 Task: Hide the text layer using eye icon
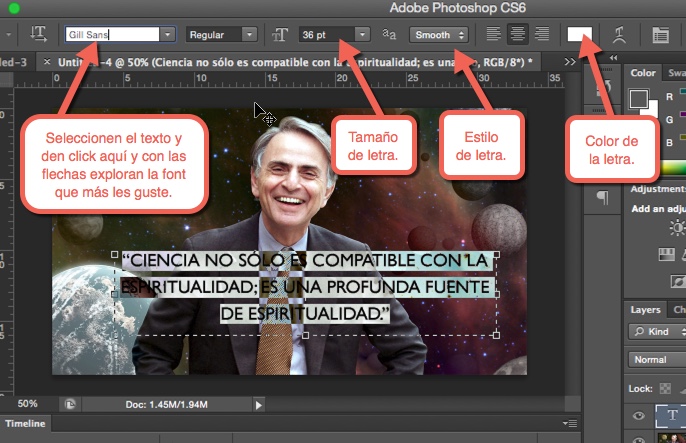tap(638, 414)
